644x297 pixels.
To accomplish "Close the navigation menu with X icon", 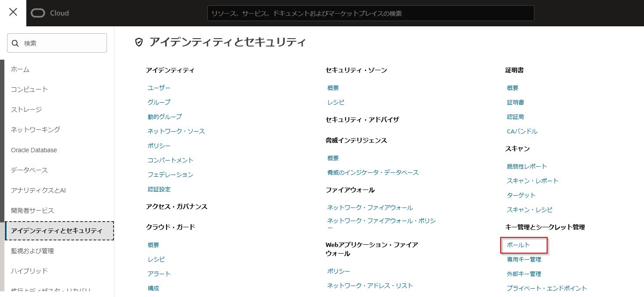I will click(x=13, y=12).
